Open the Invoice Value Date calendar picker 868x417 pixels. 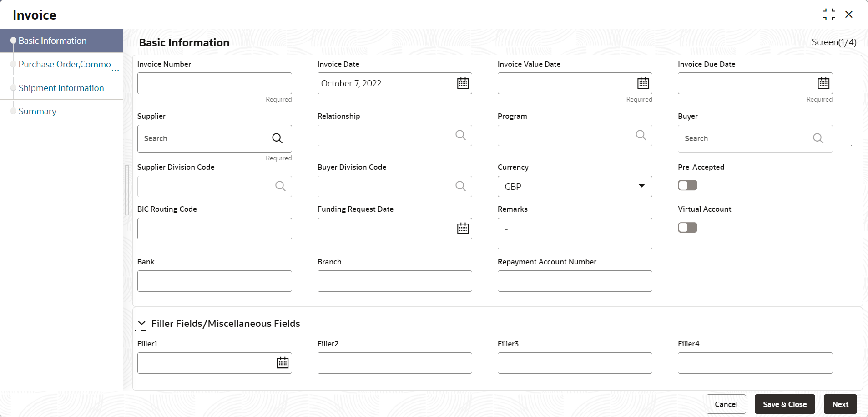[643, 83]
